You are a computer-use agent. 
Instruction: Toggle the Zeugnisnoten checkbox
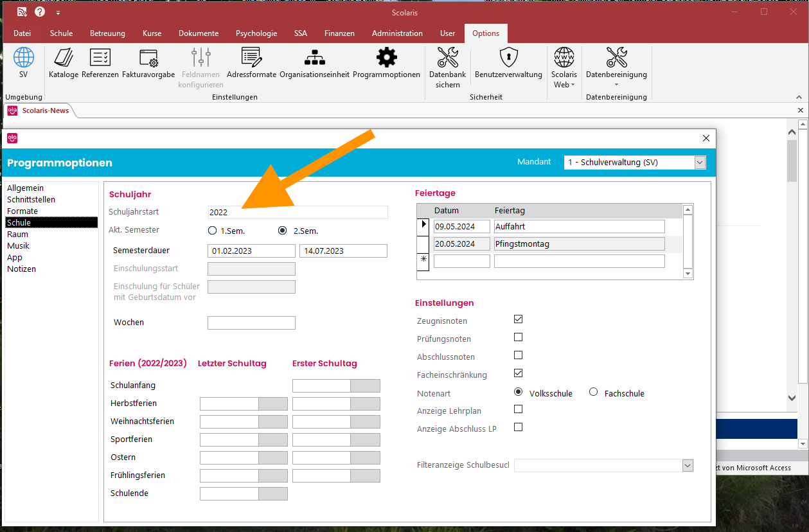point(519,319)
